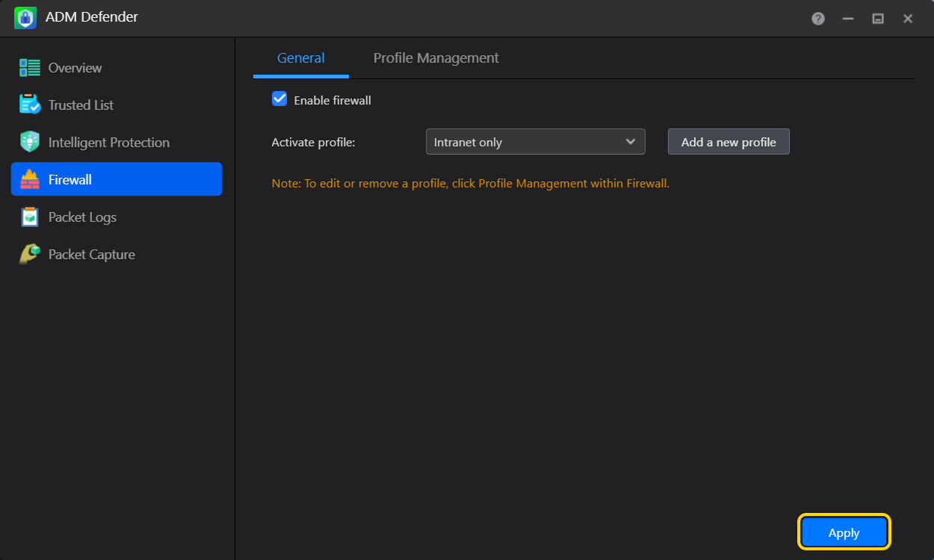Open the Activate profile dropdown
The height and width of the screenshot is (560, 934).
[x=535, y=142]
